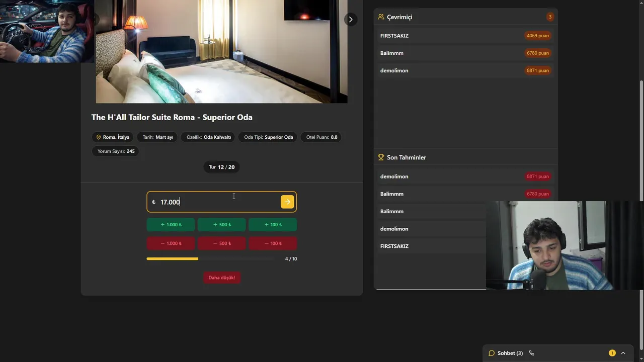Open the Sohbet (3) chat label
Image resolution: width=644 pixels, height=362 pixels.
[x=510, y=353]
